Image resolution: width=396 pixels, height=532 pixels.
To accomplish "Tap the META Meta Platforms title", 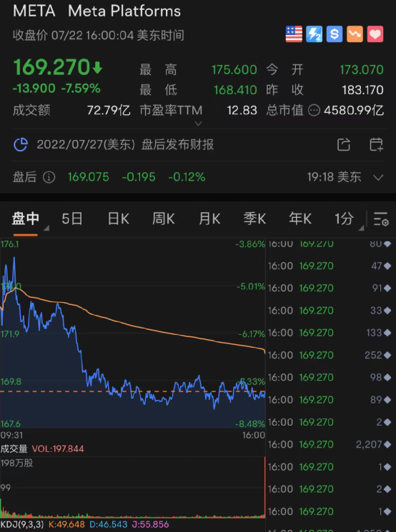I will coord(96,11).
